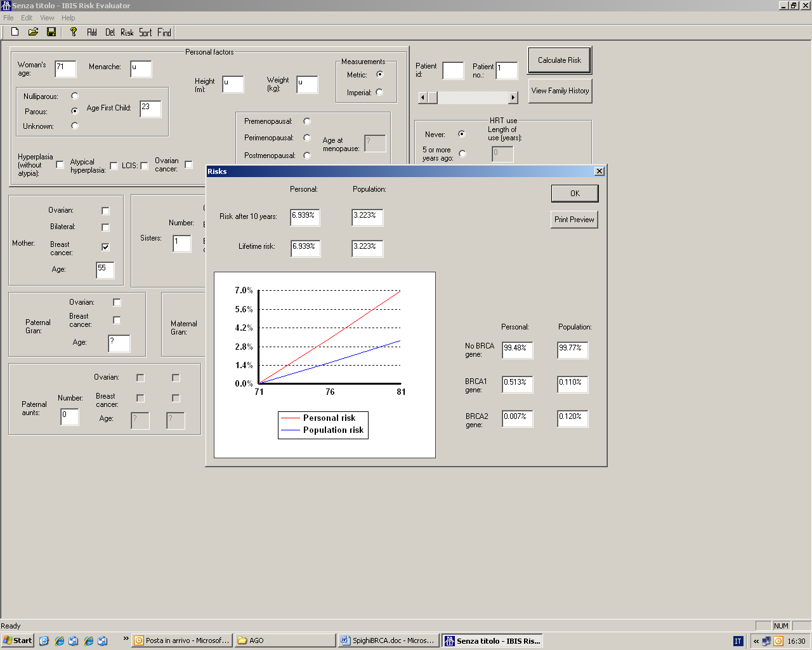Toggle Hyperplasia without atypia checkbox
Viewport: 812px width, 650px height.
click(x=60, y=164)
